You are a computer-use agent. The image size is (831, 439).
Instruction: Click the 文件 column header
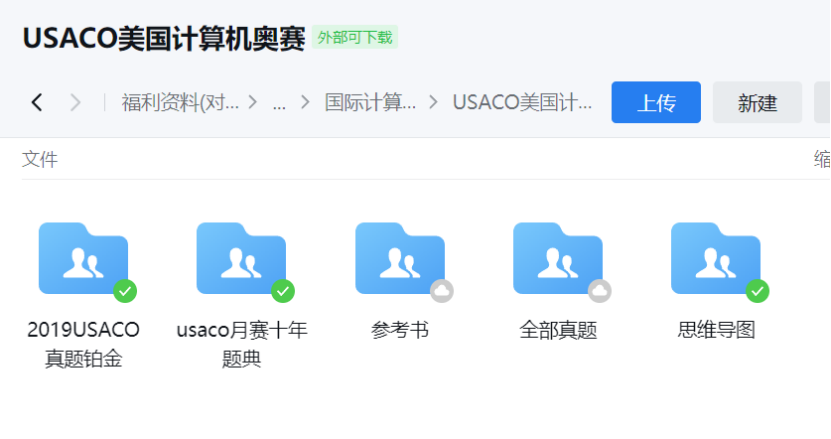tap(40, 159)
